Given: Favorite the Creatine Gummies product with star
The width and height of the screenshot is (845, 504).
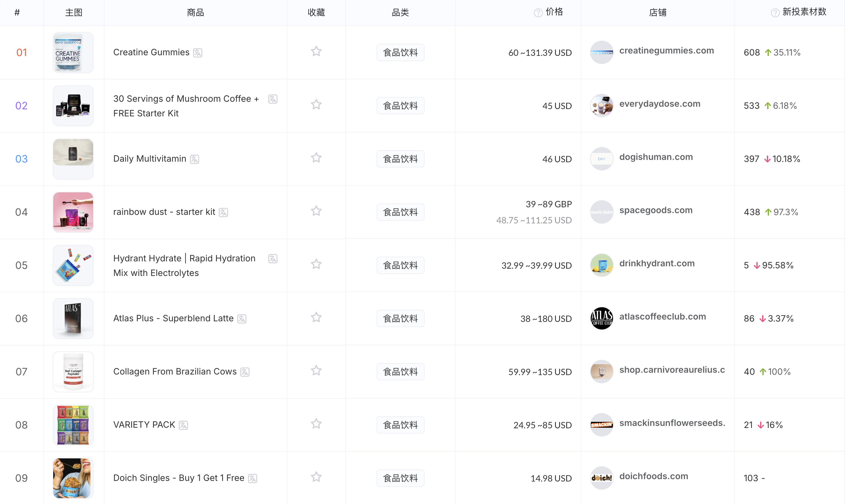Looking at the screenshot, I should (x=316, y=52).
